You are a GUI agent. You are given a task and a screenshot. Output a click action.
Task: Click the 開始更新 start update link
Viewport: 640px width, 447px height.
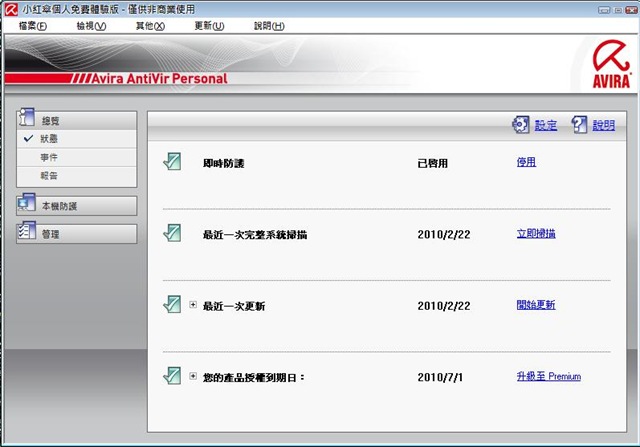536,305
